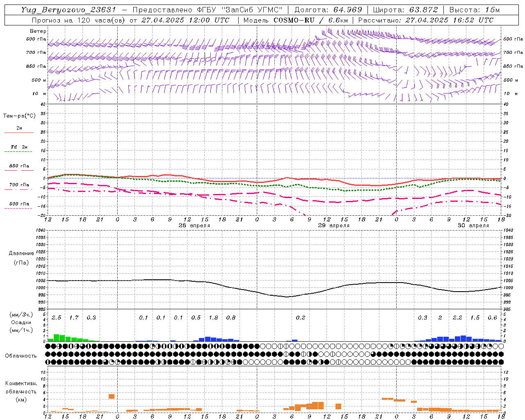
Task: Click the '500 гПа' temperature legend entry
Action: click(x=19, y=204)
